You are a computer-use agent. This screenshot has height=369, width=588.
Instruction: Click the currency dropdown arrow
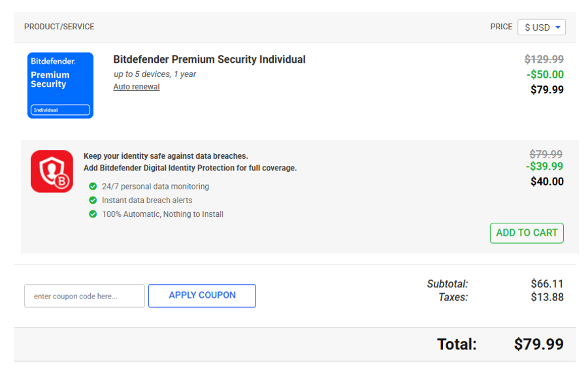pos(558,27)
